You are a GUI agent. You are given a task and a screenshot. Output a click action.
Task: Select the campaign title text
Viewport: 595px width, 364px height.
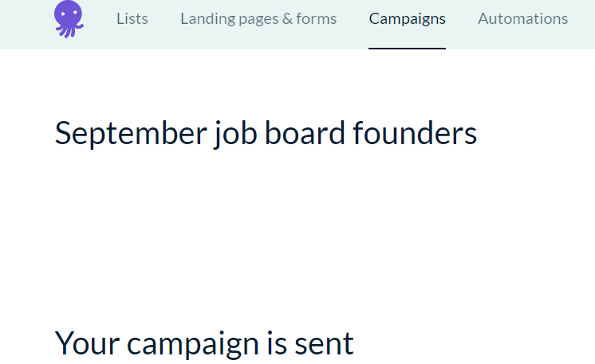pyautogui.click(x=266, y=133)
